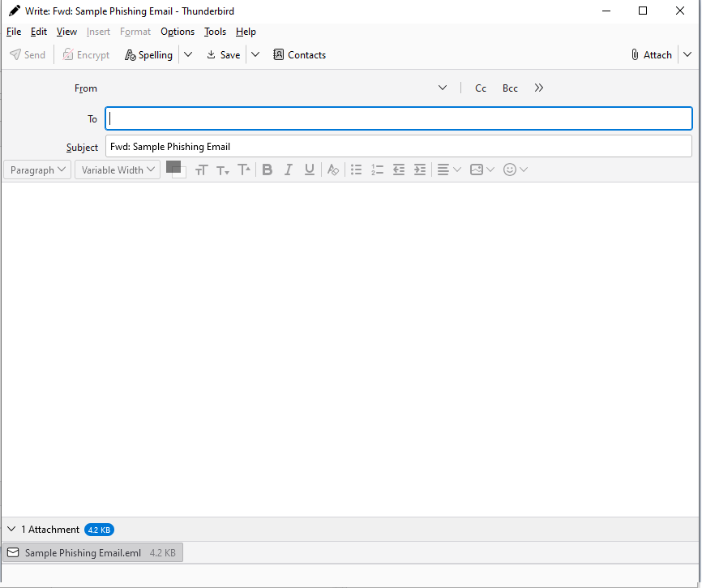
Task: Remove all text styling with the discard formatting icon
Action: point(332,170)
